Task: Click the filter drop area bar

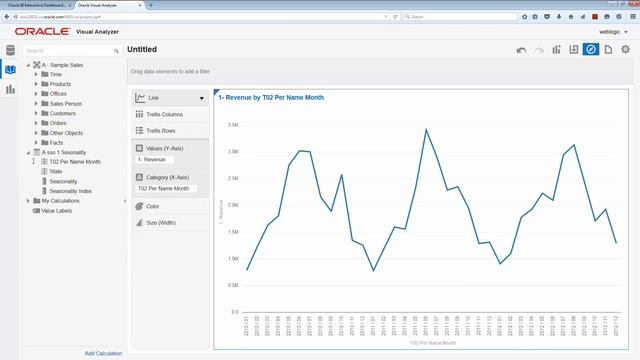Action: click(x=380, y=71)
